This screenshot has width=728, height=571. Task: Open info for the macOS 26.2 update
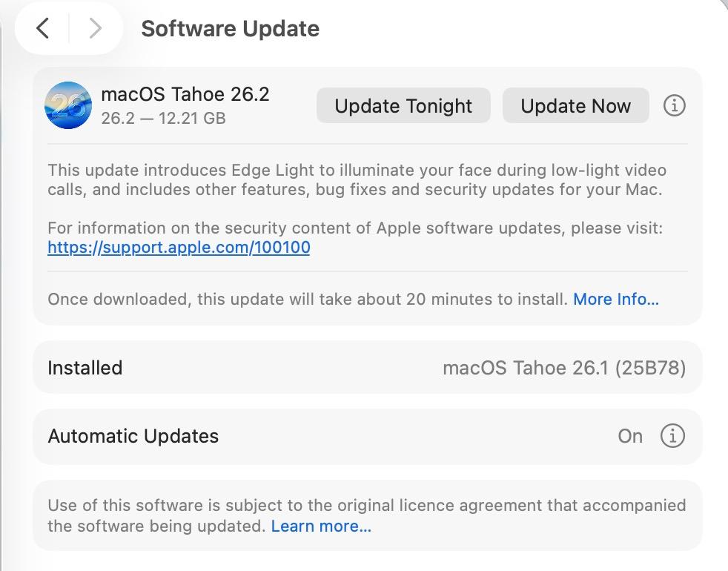point(674,105)
